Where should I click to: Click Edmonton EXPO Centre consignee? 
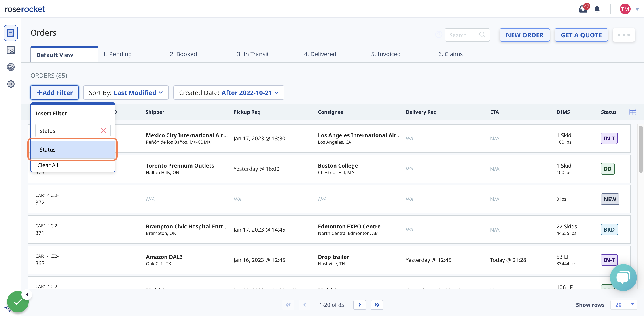(x=349, y=226)
